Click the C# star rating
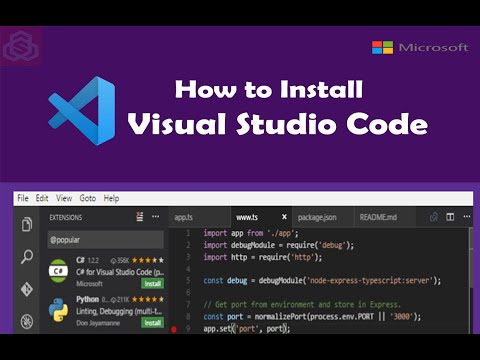This screenshot has width=480, height=360. click(148, 260)
